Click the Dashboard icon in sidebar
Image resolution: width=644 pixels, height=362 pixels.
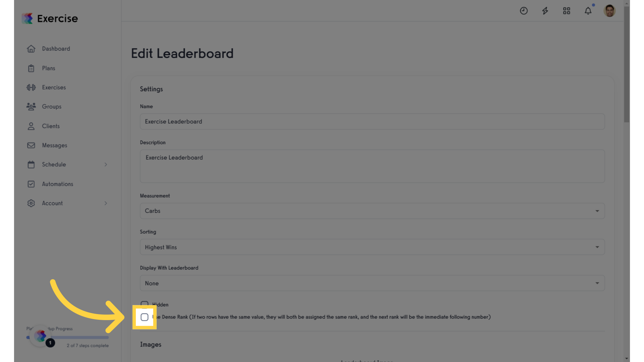pos(31,49)
